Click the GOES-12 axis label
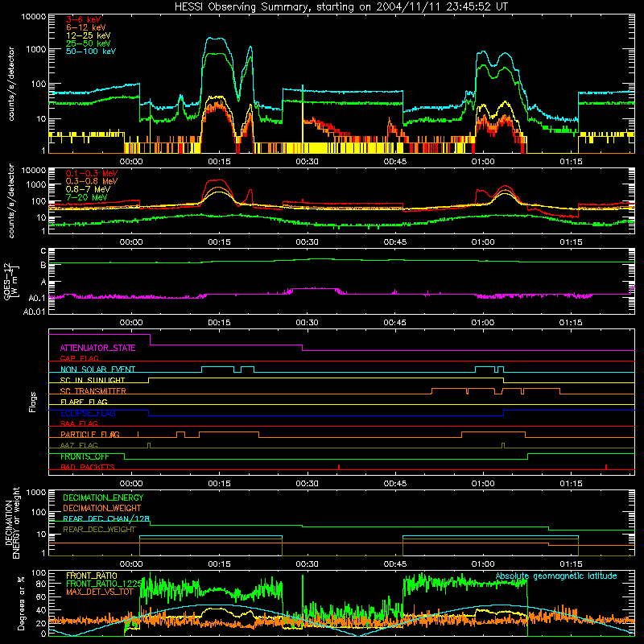Viewport: 644px width, 644px height. (x=11, y=281)
